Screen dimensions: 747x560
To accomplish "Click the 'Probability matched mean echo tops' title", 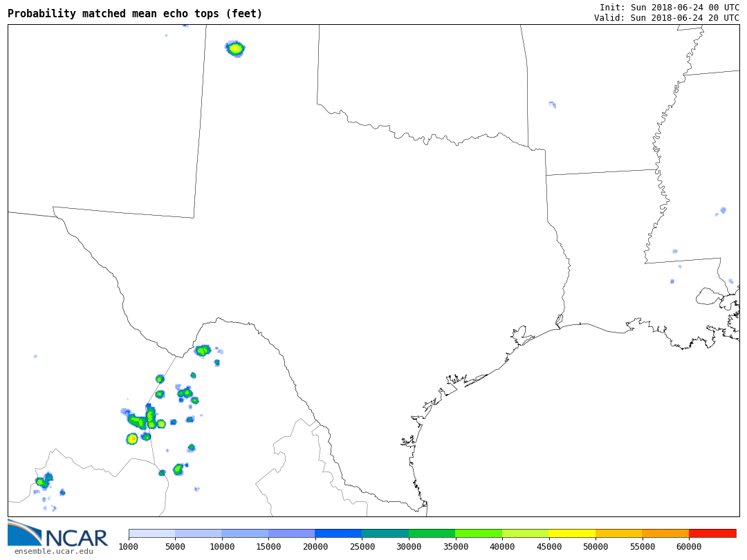I will [x=135, y=14].
